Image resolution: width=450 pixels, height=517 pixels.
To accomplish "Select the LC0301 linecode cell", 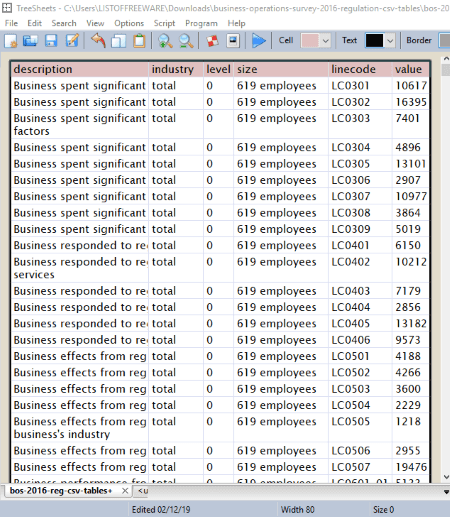I will [360, 86].
